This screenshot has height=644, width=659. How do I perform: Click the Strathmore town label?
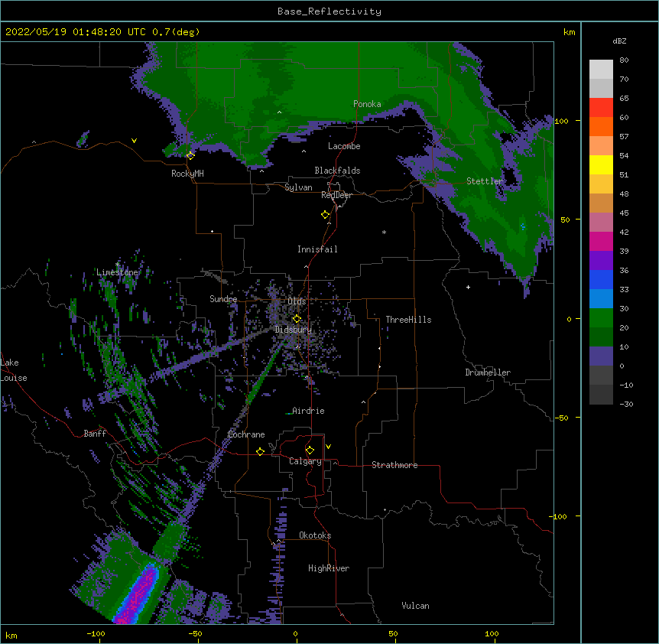pos(394,464)
